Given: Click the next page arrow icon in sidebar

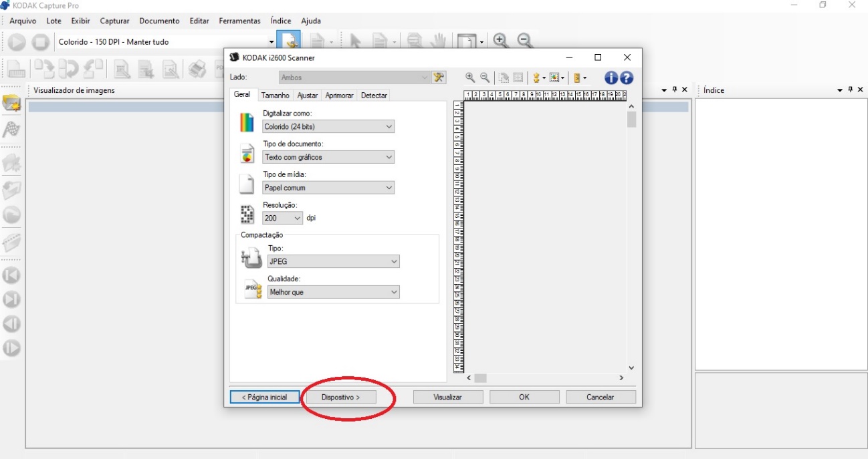Looking at the screenshot, I should tap(12, 348).
